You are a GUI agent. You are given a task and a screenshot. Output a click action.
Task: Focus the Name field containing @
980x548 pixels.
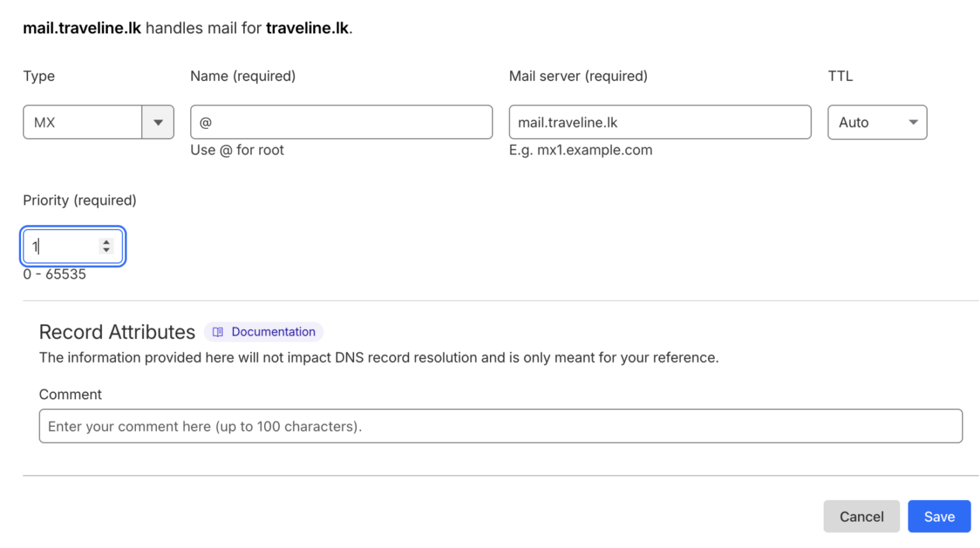tap(341, 122)
